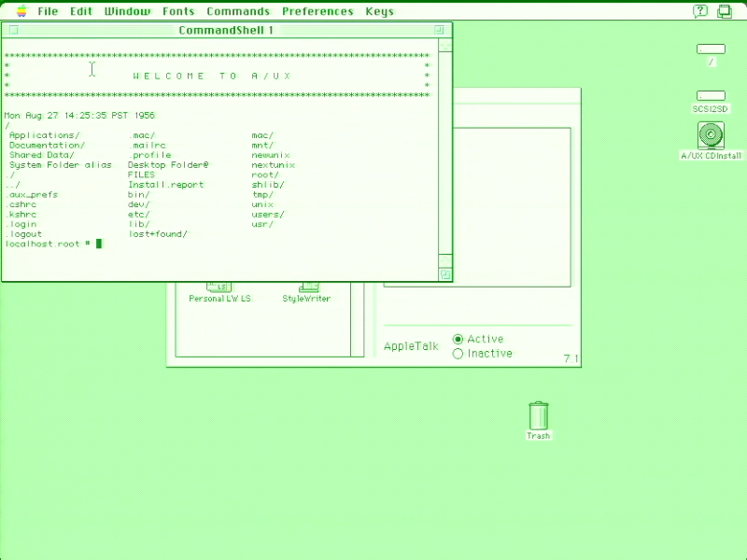Click the date line "Mon Aug 27 14:25:35 PST 1956"
This screenshot has width=747, height=560.
[79, 115]
